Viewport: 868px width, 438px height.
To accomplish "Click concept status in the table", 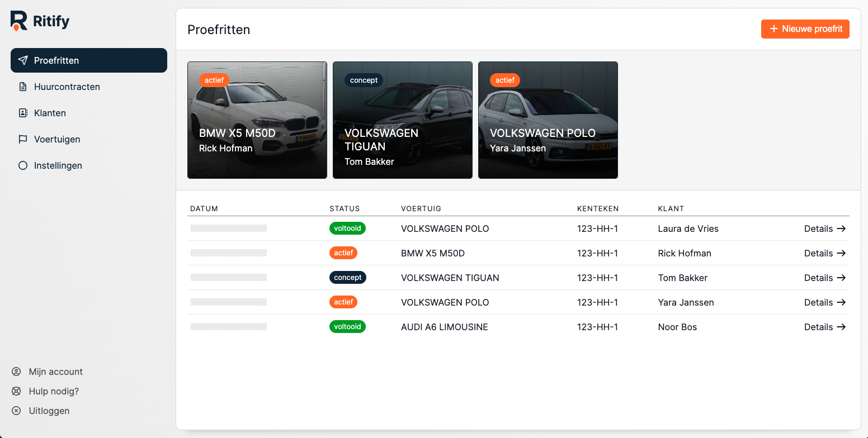I will click(348, 277).
